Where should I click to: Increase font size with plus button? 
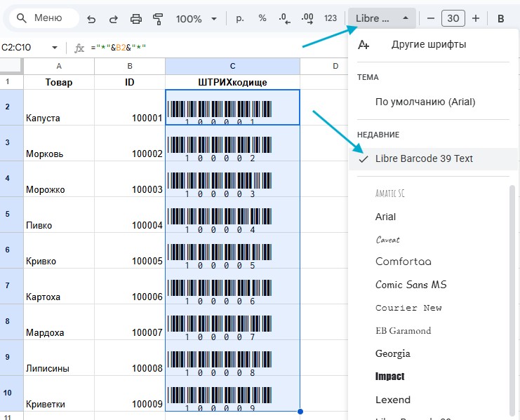point(476,18)
